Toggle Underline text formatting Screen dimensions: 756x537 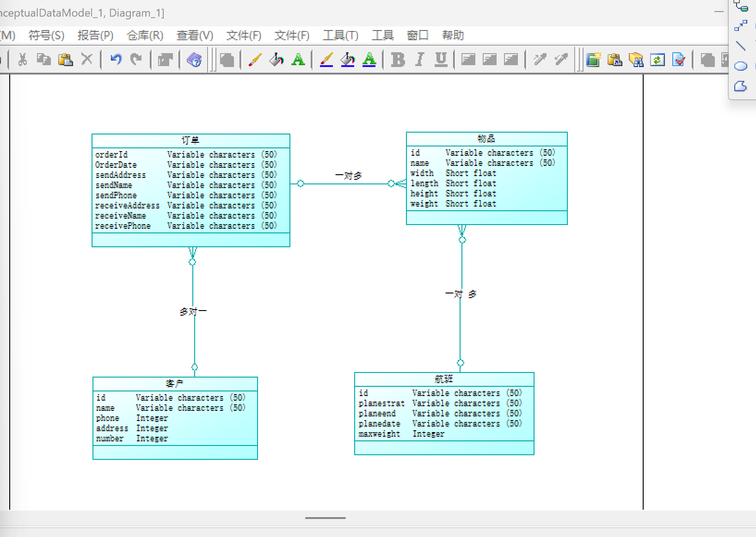[x=441, y=60]
